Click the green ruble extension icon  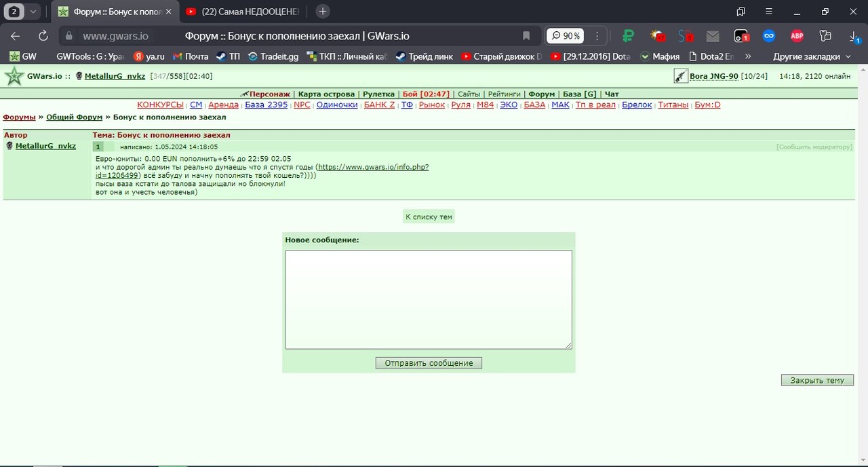pyautogui.click(x=628, y=36)
